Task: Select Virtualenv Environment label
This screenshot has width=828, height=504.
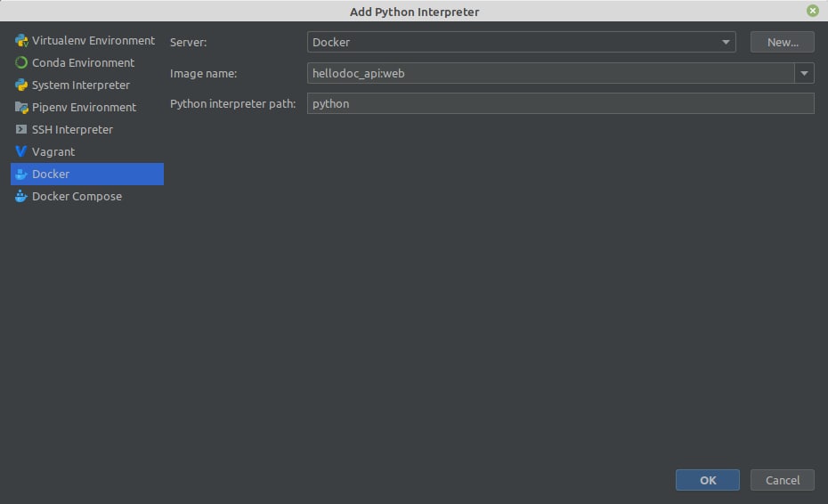Action: pyautogui.click(x=93, y=41)
